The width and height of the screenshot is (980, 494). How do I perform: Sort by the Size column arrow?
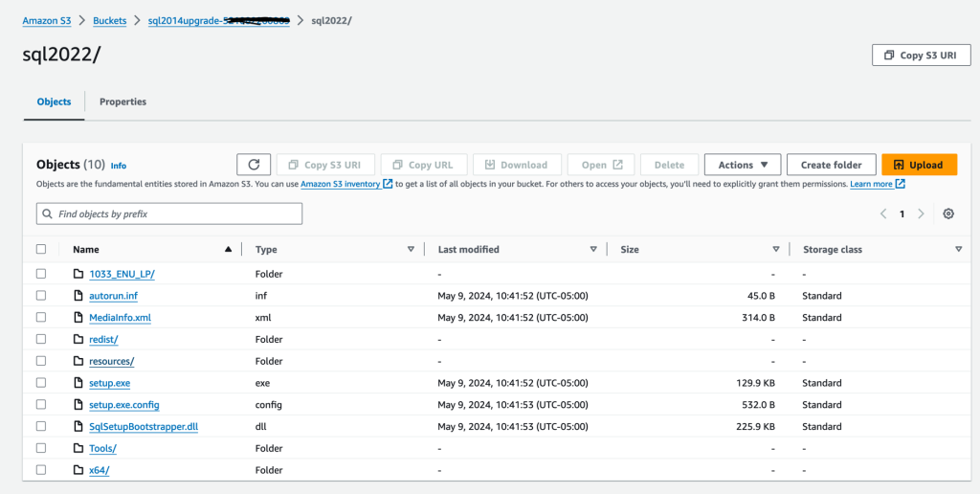tap(775, 249)
